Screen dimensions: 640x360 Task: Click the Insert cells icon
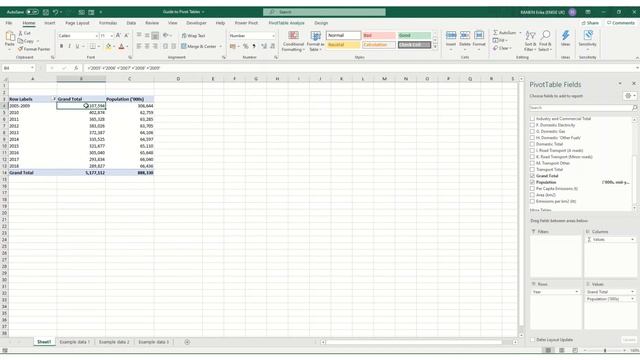pyautogui.click(x=451, y=36)
